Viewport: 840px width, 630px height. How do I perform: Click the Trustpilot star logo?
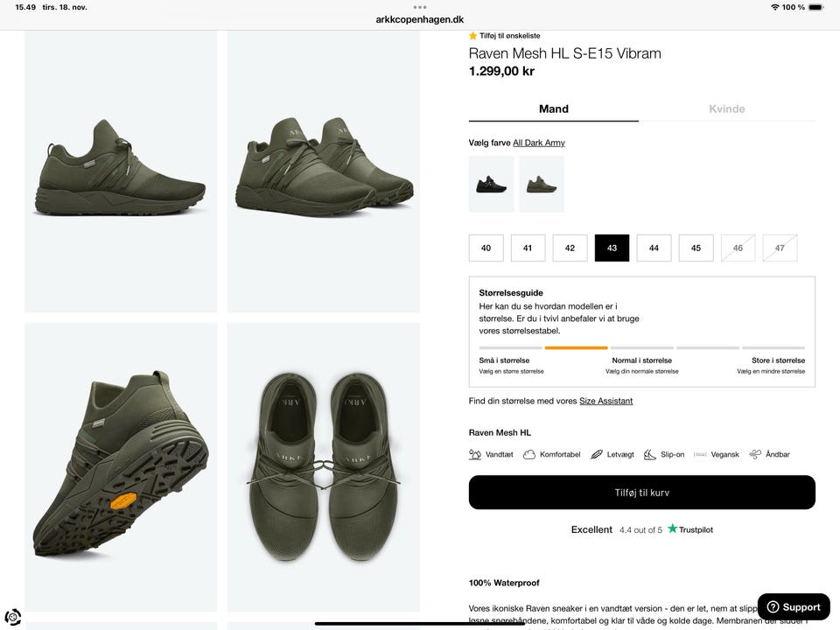pos(673,529)
